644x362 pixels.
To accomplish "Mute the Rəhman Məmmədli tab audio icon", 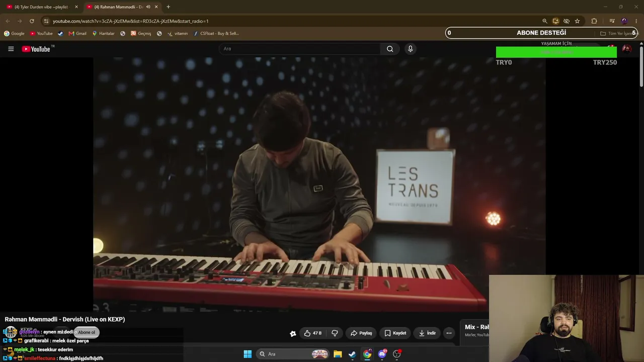I will (x=148, y=7).
